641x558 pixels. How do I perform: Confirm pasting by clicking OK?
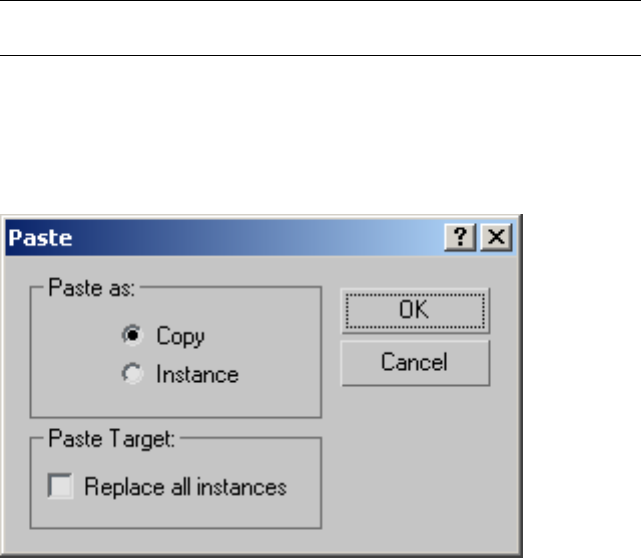415,310
